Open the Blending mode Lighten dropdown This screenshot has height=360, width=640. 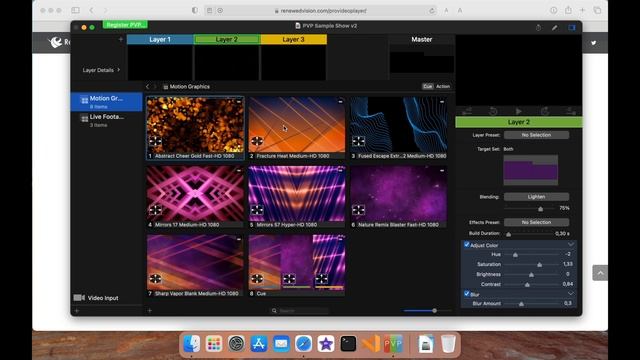(x=536, y=197)
